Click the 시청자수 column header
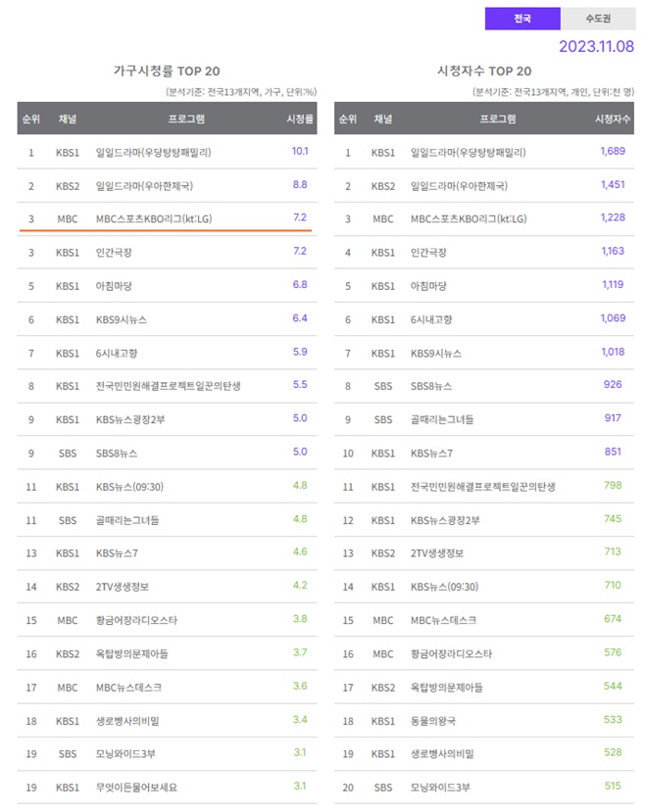The width and height of the screenshot is (645, 812). (613, 119)
